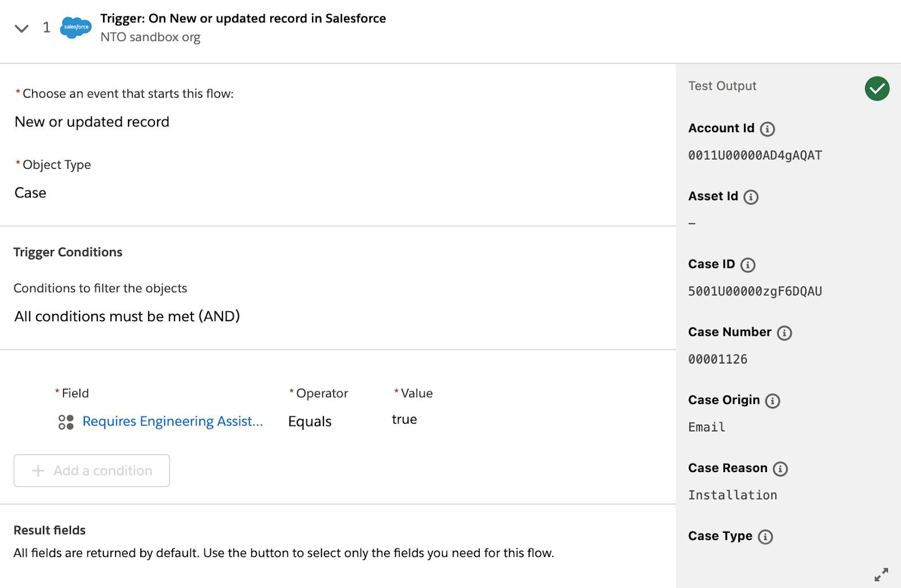Open Requires Engineering Assist field link

click(x=172, y=421)
